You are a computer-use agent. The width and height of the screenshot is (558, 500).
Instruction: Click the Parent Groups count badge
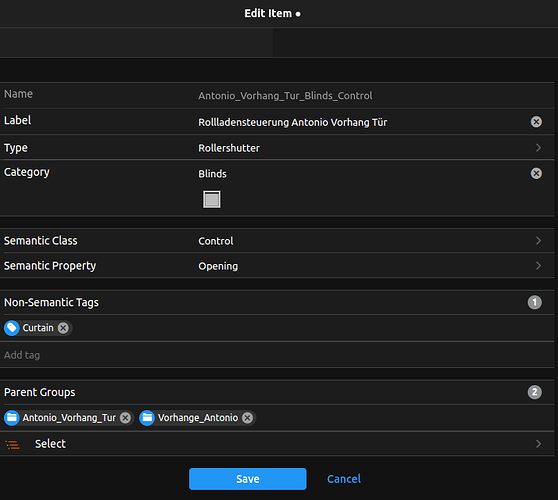tap(535, 392)
